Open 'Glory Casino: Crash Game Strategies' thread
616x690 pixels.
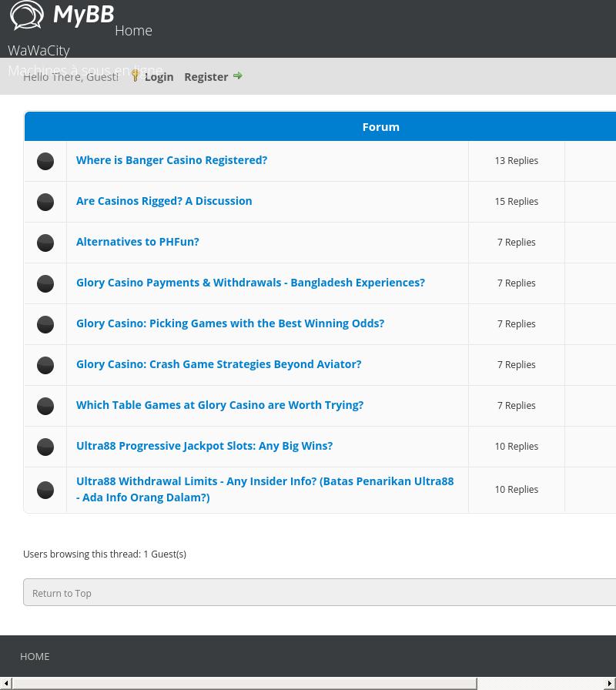coord(219,363)
